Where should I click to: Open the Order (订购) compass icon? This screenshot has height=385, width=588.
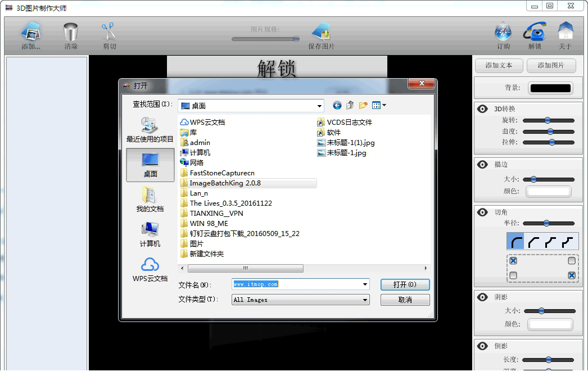[503, 33]
